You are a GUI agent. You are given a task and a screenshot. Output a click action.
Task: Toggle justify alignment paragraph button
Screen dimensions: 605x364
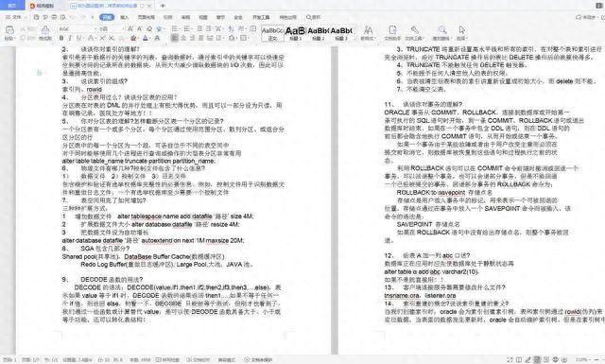pos(201,38)
